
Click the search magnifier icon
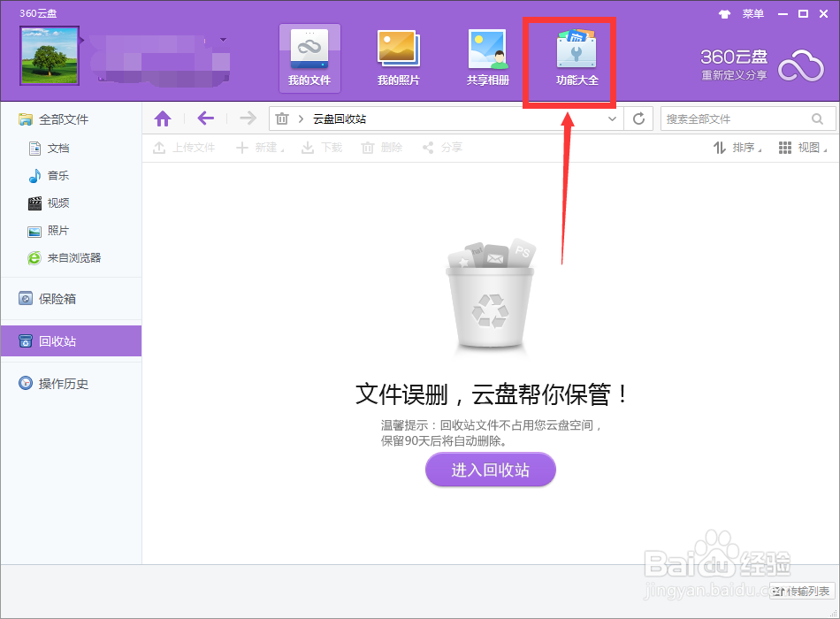tap(817, 119)
